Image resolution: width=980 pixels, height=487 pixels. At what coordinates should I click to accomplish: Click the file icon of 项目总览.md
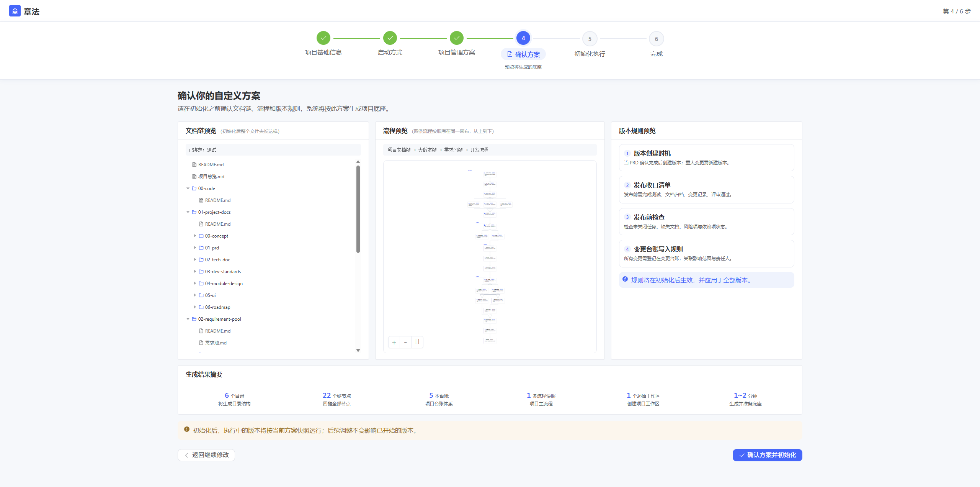tap(194, 177)
